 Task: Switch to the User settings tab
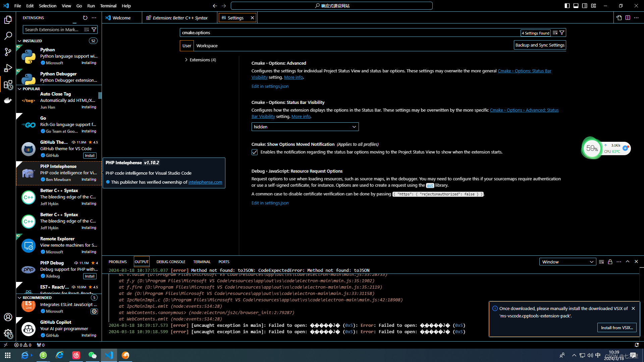(x=186, y=46)
